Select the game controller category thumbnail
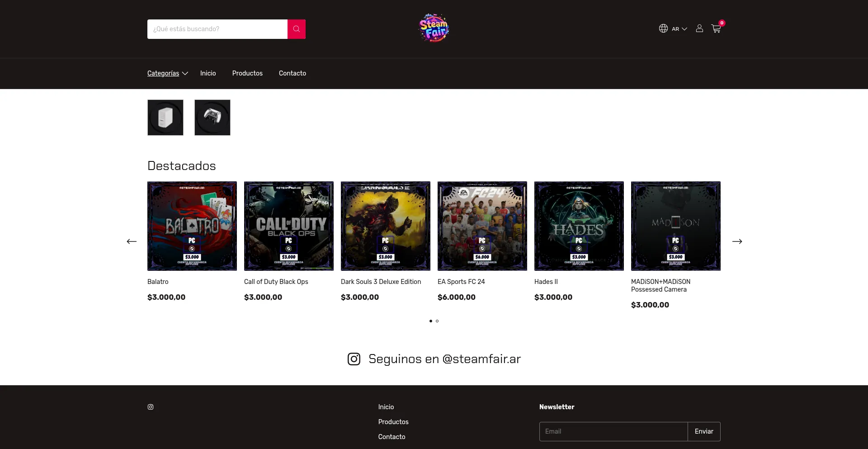Image resolution: width=868 pixels, height=449 pixels. tap(212, 118)
